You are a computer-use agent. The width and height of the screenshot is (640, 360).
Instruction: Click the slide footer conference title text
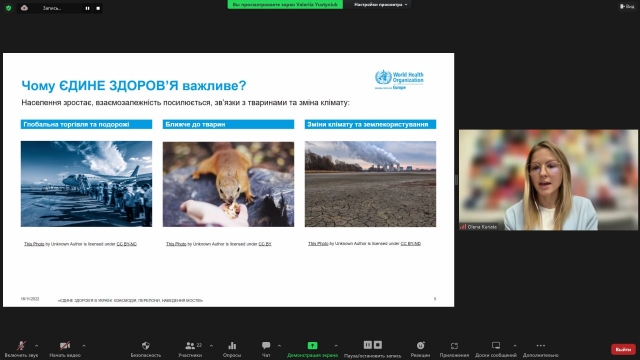click(130, 300)
